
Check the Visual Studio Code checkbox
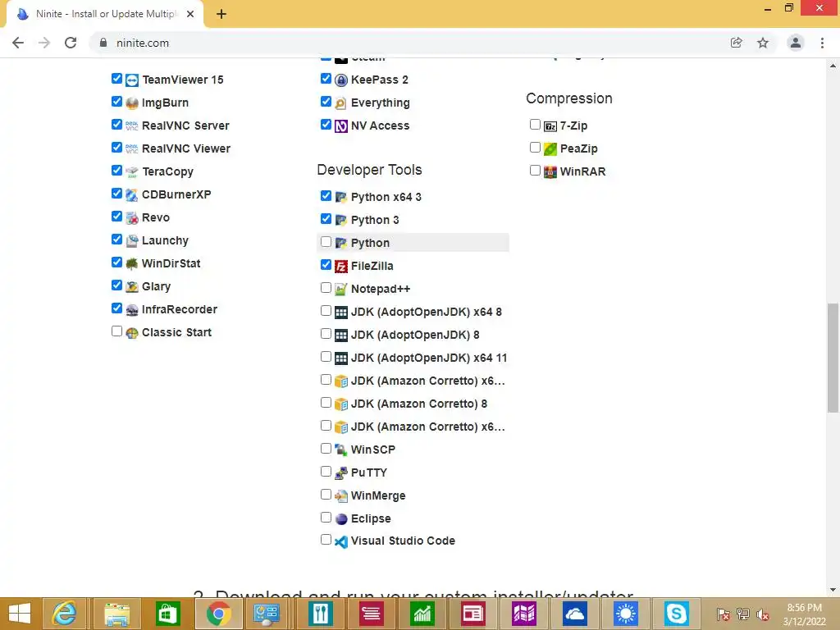click(x=326, y=540)
